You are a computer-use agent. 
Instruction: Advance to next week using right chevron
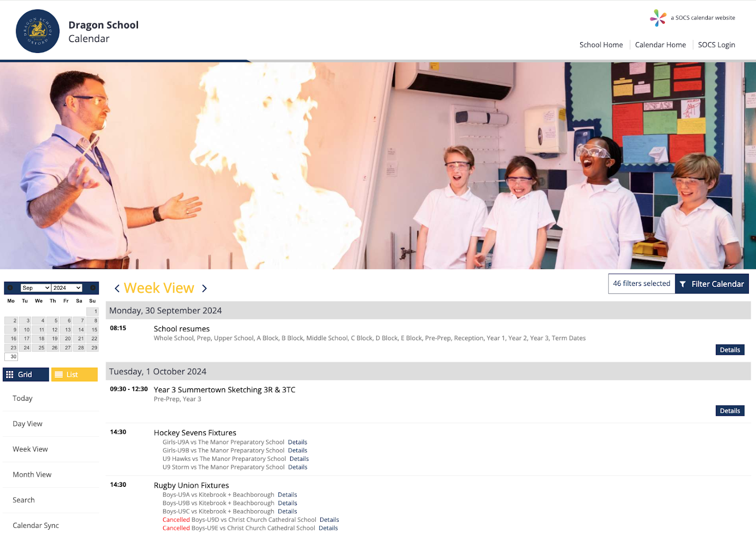point(204,288)
